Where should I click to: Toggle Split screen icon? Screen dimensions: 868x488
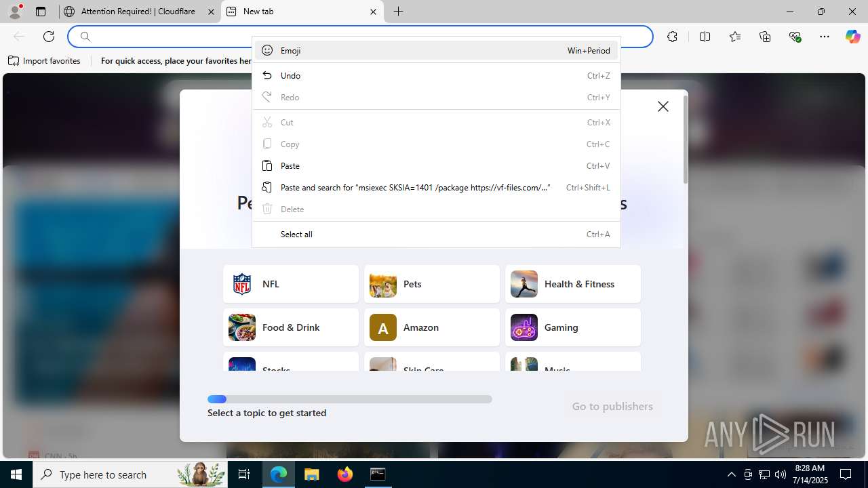[x=705, y=37]
